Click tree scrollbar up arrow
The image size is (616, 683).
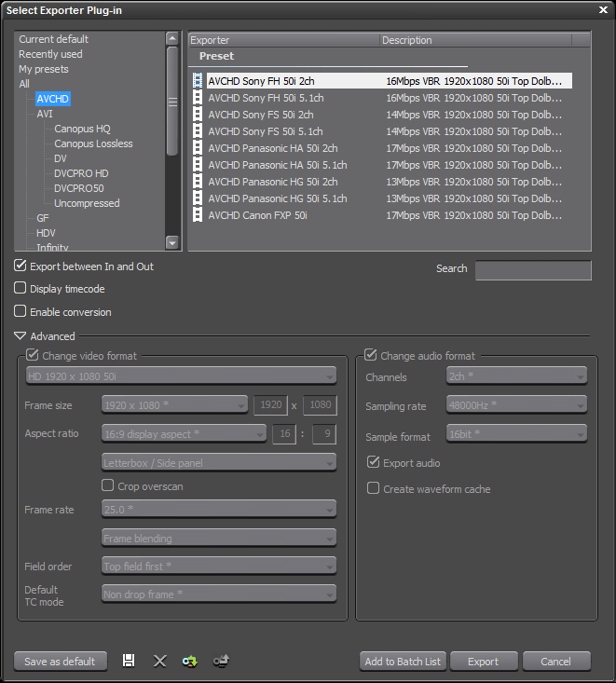[172, 38]
